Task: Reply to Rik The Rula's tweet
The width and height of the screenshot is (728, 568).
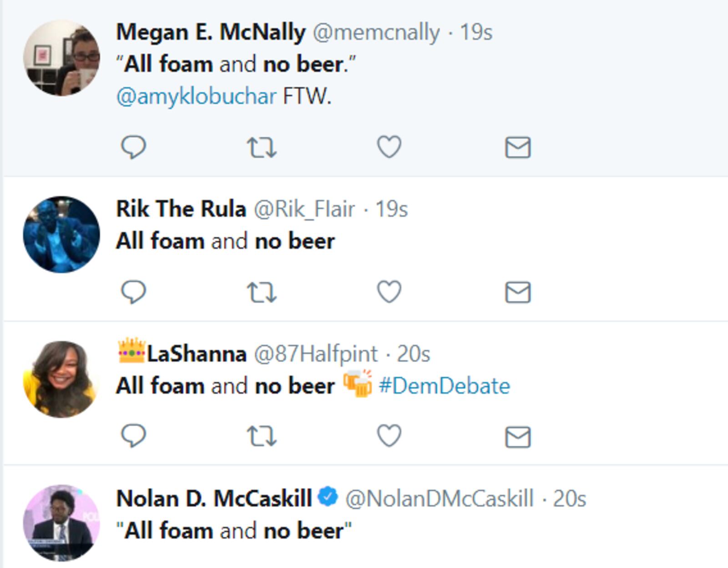Action: click(x=133, y=291)
